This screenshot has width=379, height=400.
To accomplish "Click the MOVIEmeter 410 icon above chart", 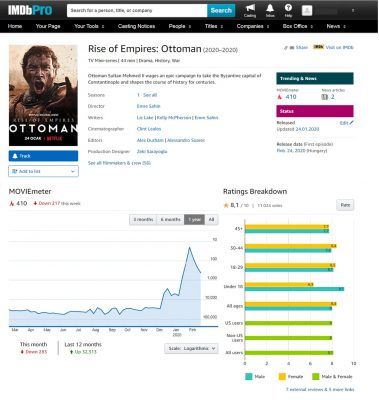I will (x=12, y=203).
